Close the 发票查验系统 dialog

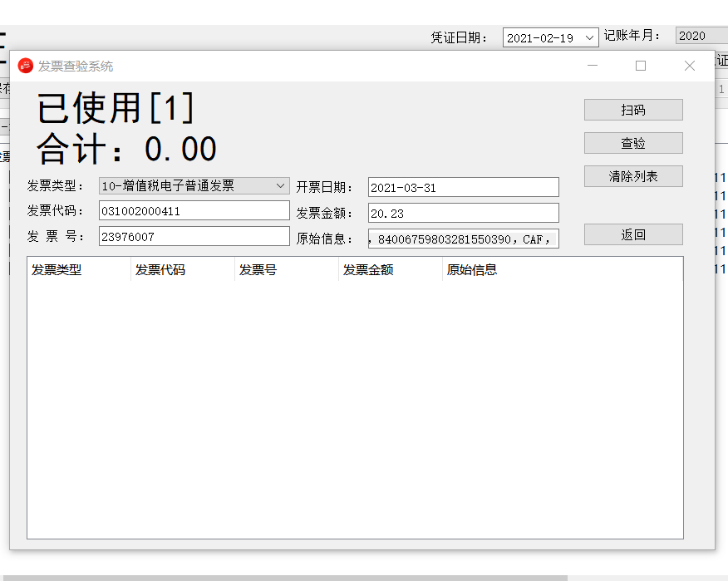click(689, 66)
